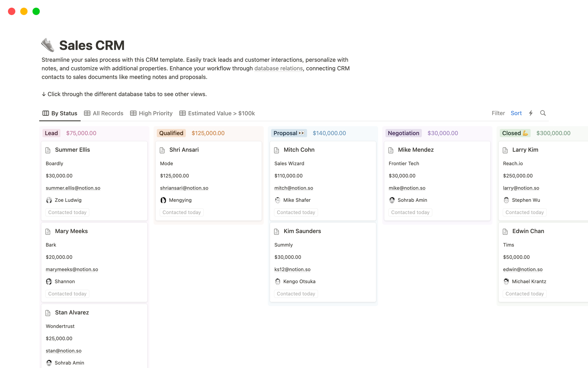The width and height of the screenshot is (588, 368).
Task: Select the Kim Saunders proposal card
Action: [x=322, y=262]
